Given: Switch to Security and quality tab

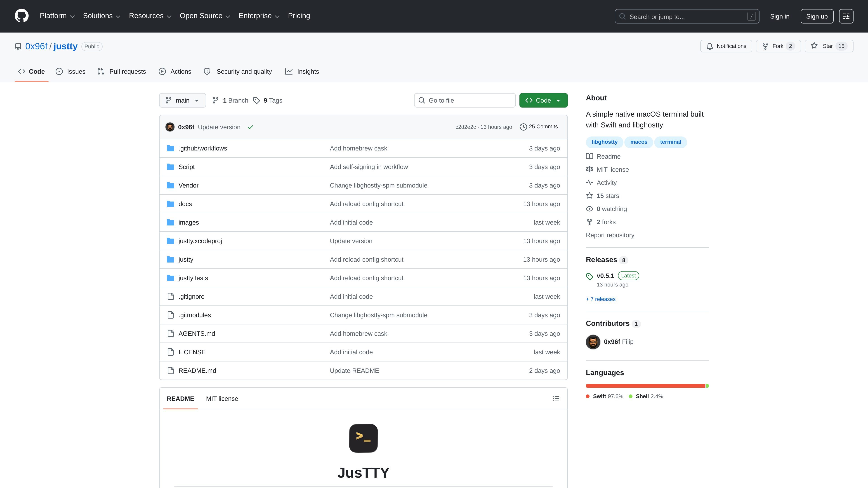Looking at the screenshot, I should [x=238, y=71].
